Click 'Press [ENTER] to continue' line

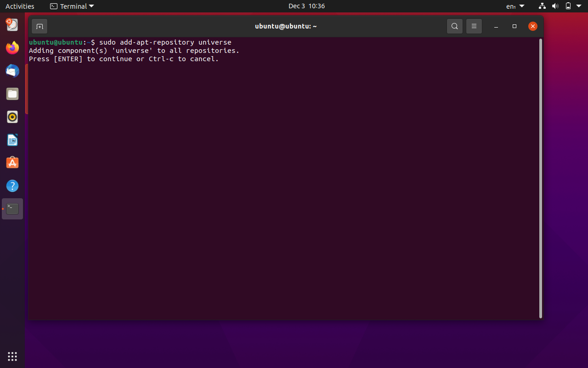point(124,59)
